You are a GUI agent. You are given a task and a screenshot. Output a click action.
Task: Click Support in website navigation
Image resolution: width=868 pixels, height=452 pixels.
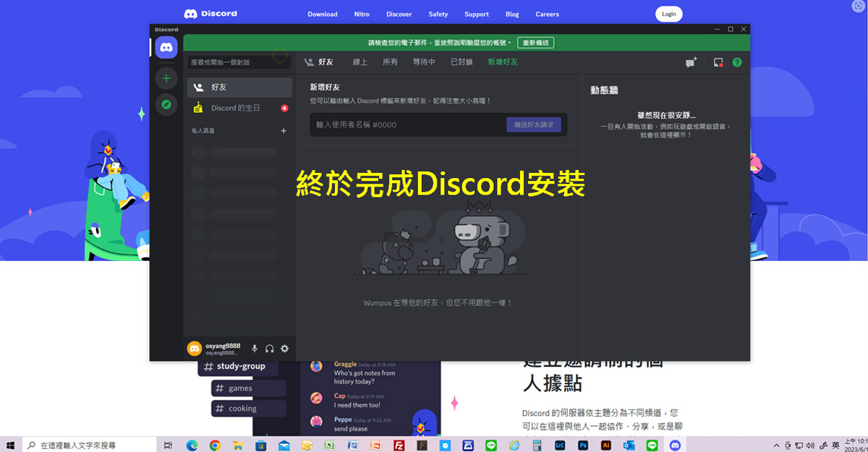[x=477, y=14]
